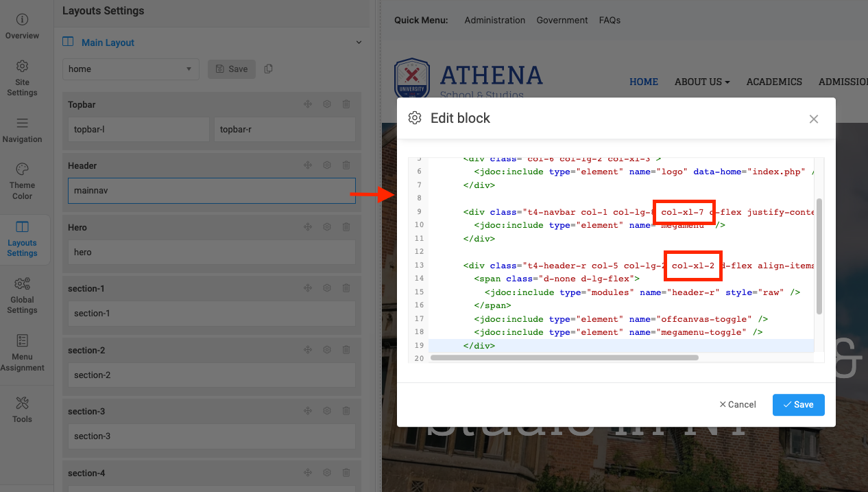
Task: Click the copy layout icon beside Save
Action: (x=269, y=69)
